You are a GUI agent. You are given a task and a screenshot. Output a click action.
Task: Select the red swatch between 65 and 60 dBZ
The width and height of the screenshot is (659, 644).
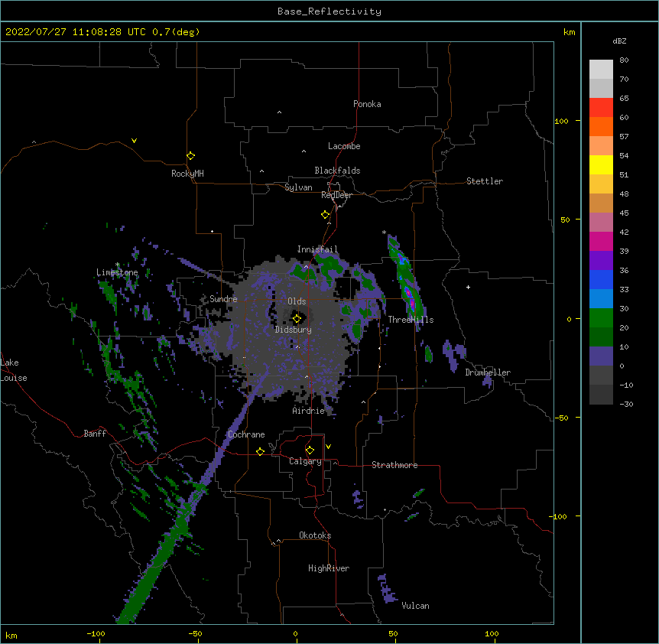tap(601, 108)
